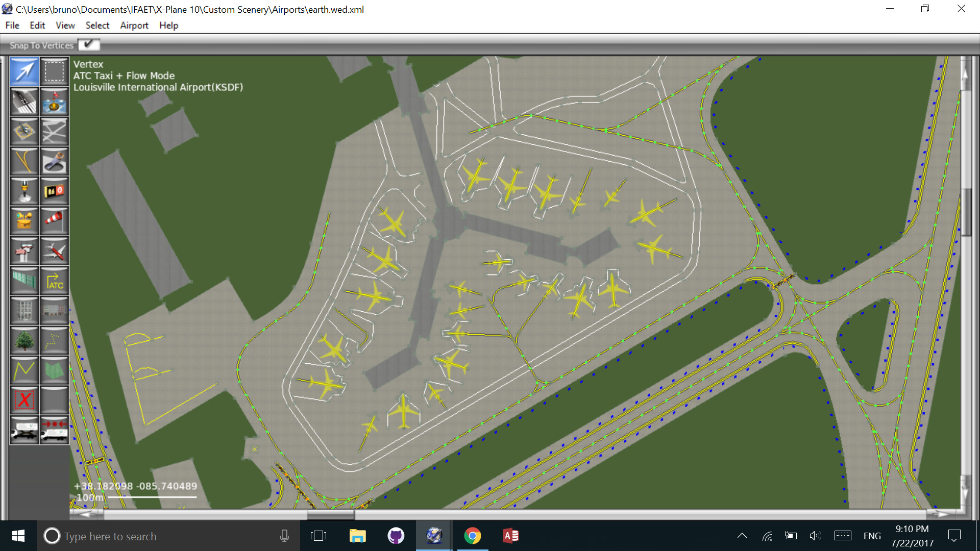Toggle Snap To Vertices checkbox
Viewport: 980px width, 551px height.
pyautogui.click(x=89, y=45)
